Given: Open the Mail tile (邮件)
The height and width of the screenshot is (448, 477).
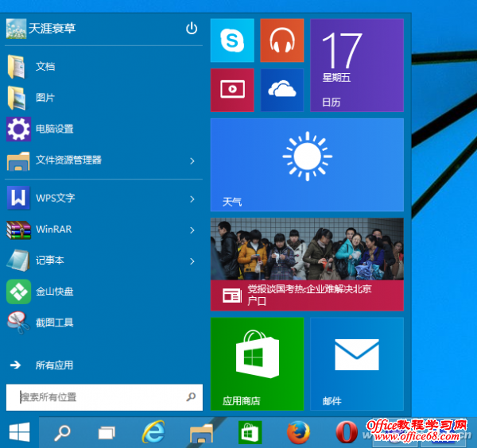Looking at the screenshot, I should point(357,364).
